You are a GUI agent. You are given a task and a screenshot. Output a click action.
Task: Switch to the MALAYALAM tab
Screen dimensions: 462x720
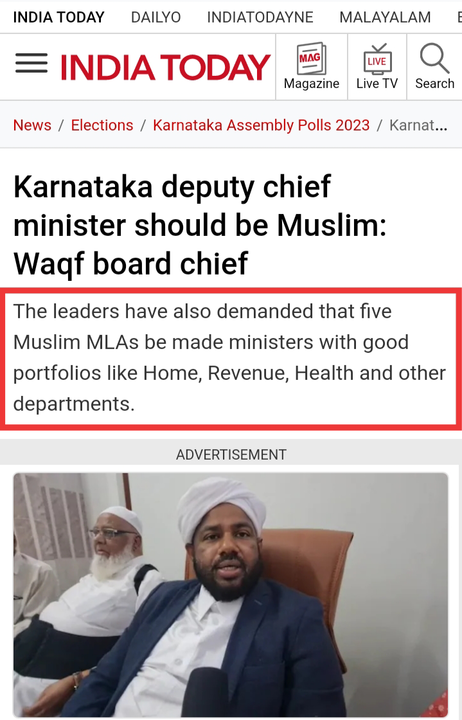point(385,17)
